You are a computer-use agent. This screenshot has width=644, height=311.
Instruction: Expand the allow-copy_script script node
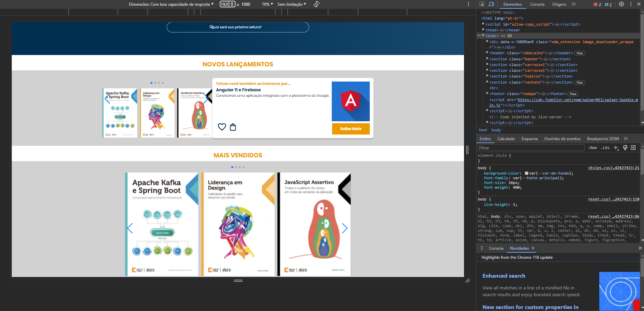(x=483, y=24)
